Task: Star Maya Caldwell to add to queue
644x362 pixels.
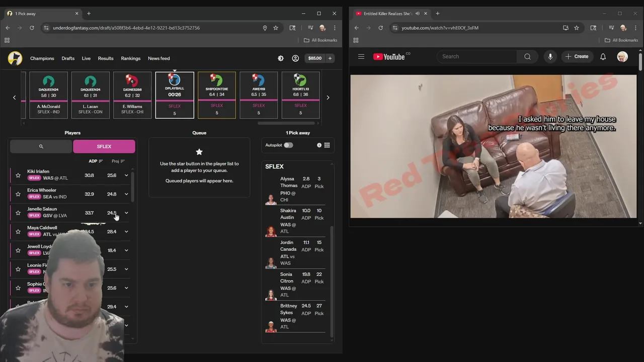Action: pyautogui.click(x=18, y=232)
